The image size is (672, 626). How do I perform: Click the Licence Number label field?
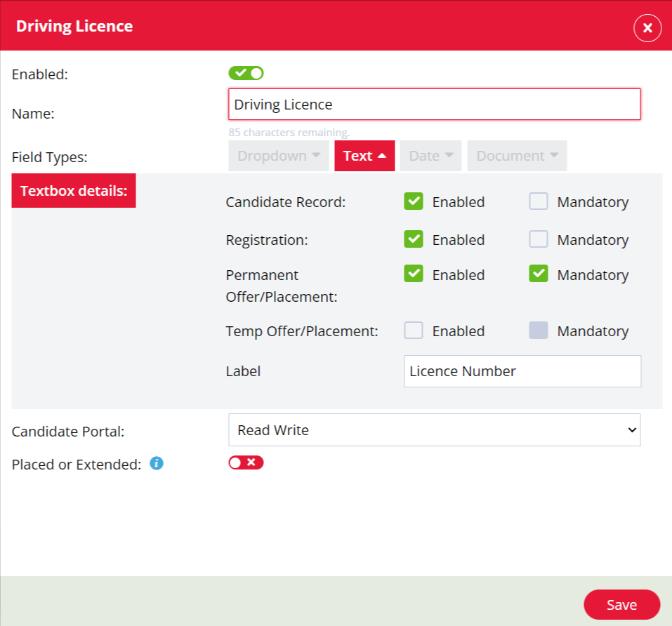tap(522, 371)
